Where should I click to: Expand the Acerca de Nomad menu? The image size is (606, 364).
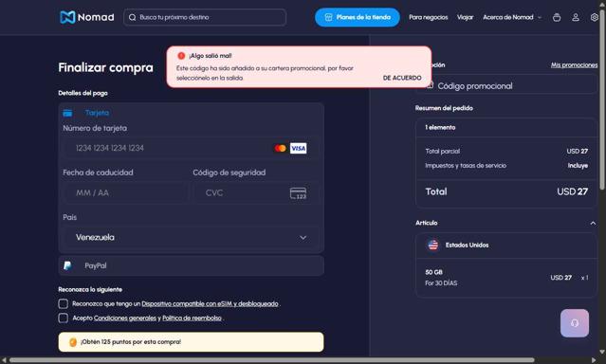[512, 17]
